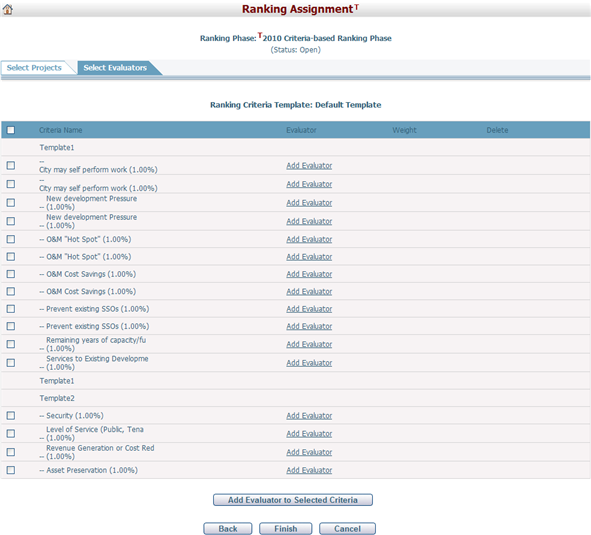Click Ranking Criteria Template: Default Template heading

point(296,105)
